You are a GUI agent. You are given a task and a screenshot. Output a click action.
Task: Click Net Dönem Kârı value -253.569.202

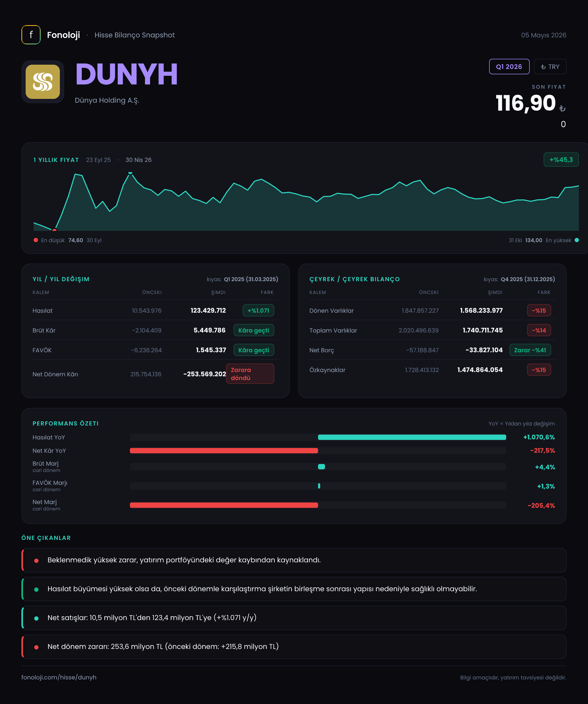(204, 374)
